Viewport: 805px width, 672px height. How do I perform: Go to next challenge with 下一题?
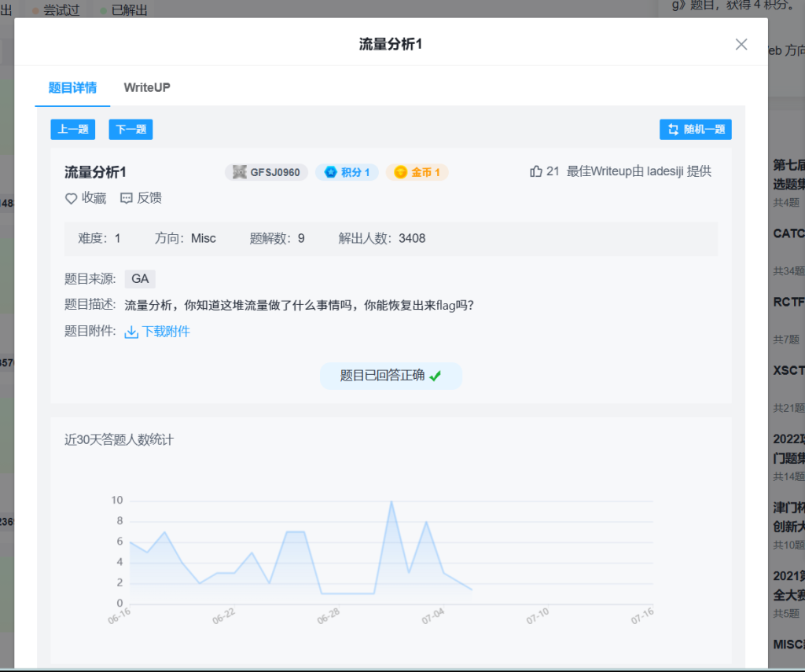[x=130, y=130]
